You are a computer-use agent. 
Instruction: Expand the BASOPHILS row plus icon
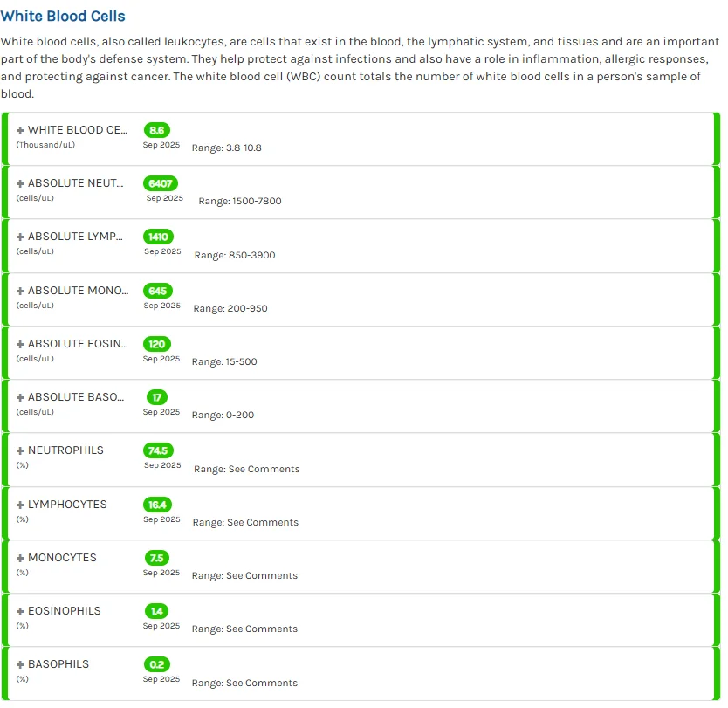point(20,665)
